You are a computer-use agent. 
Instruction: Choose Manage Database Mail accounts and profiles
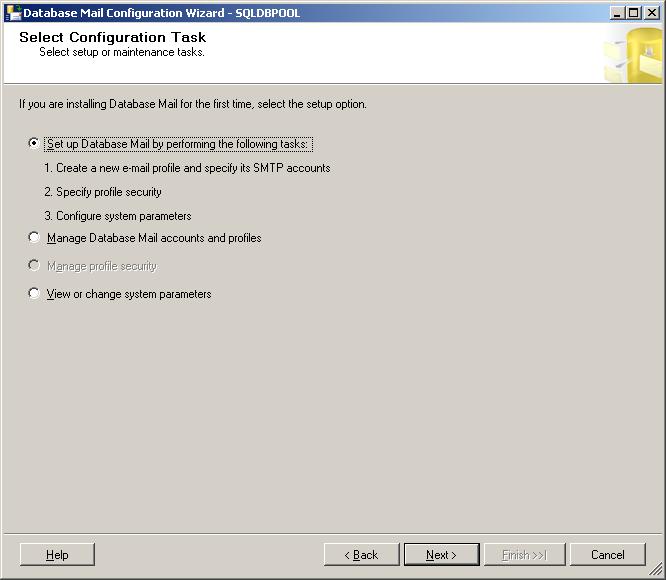[35, 238]
